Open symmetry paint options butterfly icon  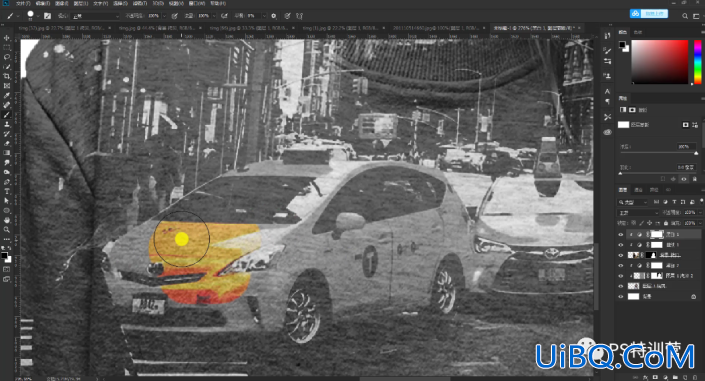pyautogui.click(x=300, y=16)
